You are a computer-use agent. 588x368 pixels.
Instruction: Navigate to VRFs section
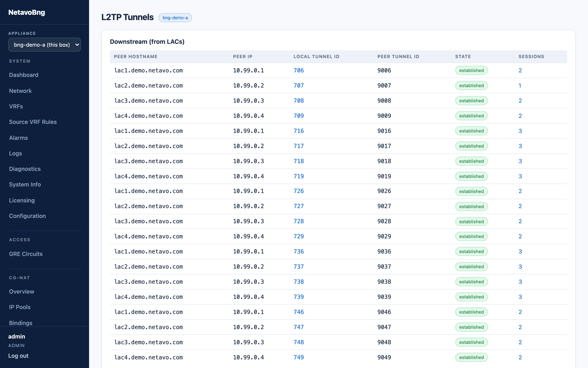click(16, 106)
